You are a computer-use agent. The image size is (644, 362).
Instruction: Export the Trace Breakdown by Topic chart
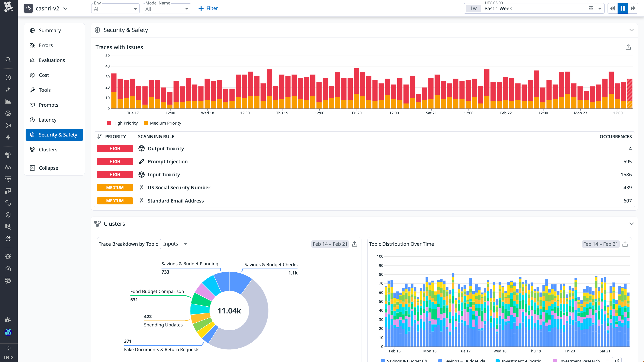click(354, 244)
